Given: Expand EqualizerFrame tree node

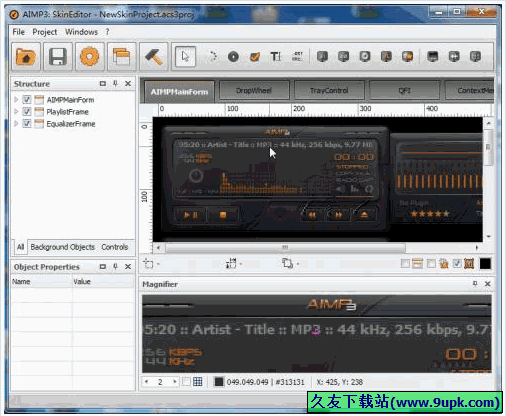Looking at the screenshot, I should 16,123.
